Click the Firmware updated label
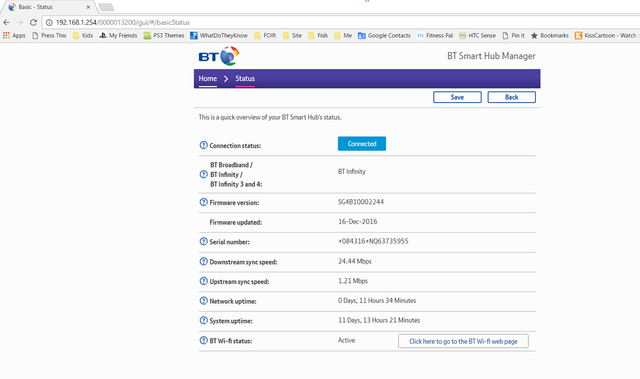The width and height of the screenshot is (640, 379). 236,222
